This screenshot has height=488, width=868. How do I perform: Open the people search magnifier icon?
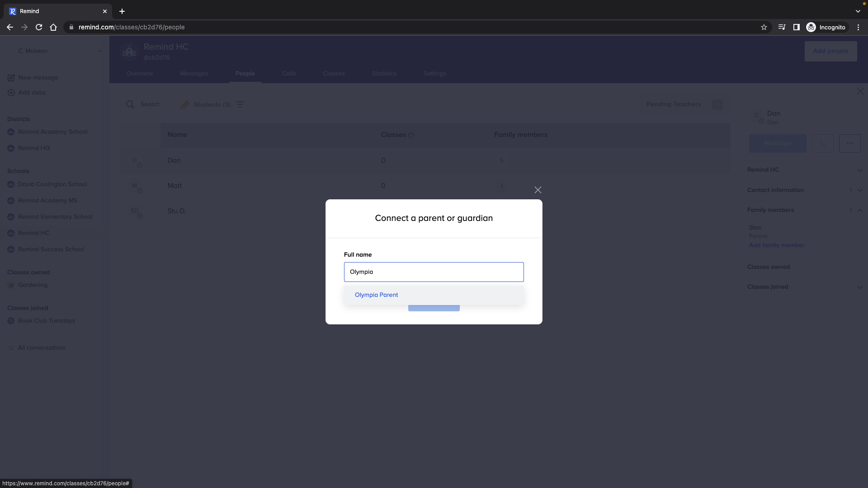coord(130,104)
